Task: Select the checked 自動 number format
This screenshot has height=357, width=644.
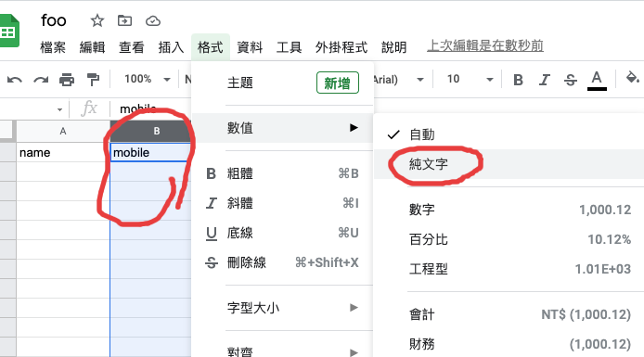Action: [509, 134]
